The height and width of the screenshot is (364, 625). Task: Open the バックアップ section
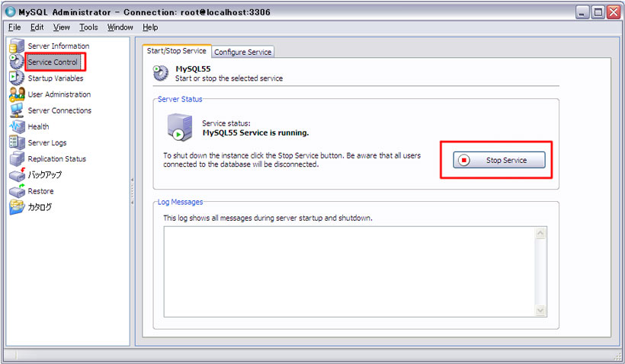pyautogui.click(x=45, y=175)
